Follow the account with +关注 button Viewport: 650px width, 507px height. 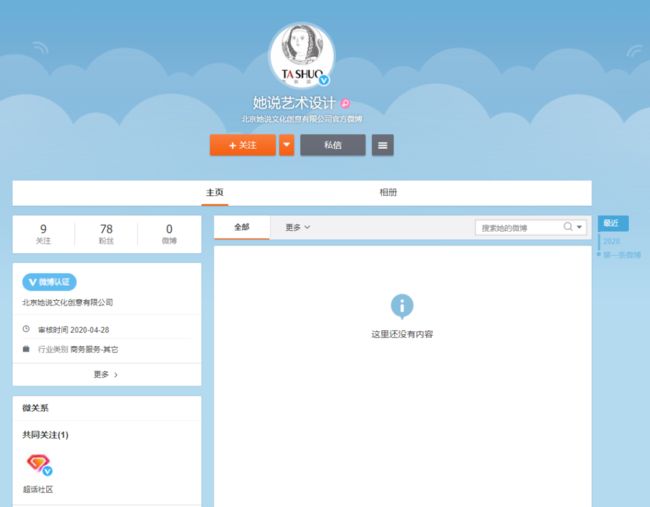(x=243, y=145)
